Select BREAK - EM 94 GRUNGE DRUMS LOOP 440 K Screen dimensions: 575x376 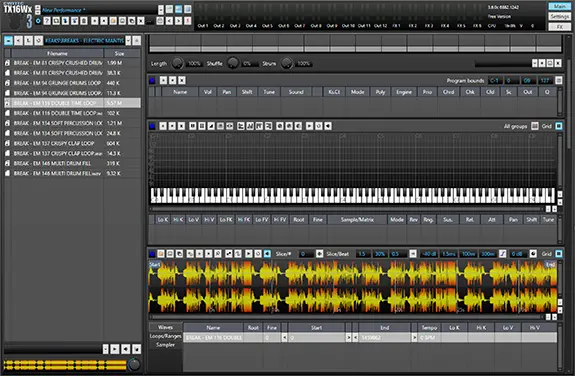click(72, 83)
